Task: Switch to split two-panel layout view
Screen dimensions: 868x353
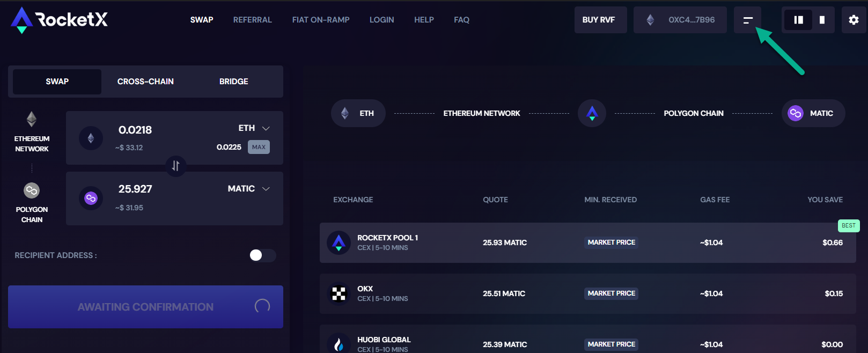Action: click(799, 20)
